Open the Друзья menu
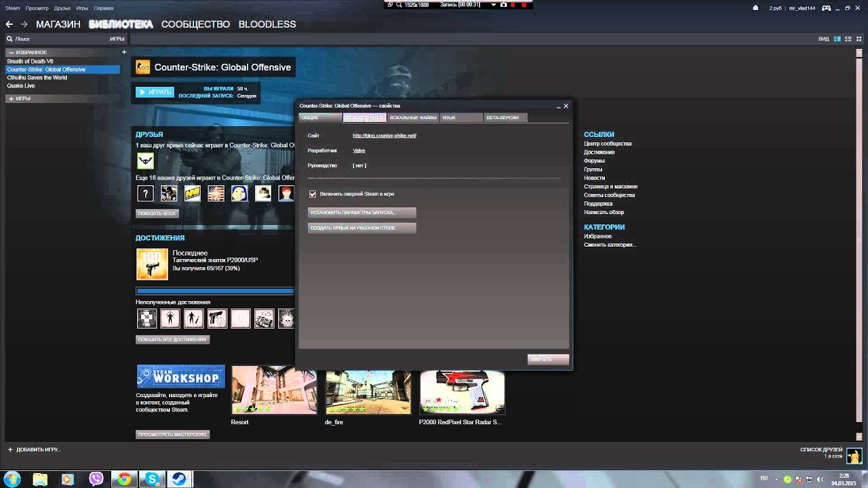Viewport: 868px width, 488px height. click(x=62, y=8)
